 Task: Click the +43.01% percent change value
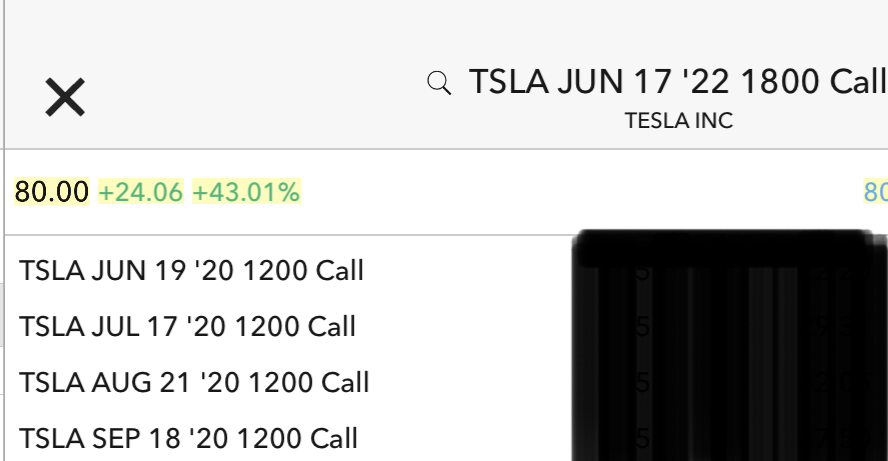pyautogui.click(x=246, y=192)
